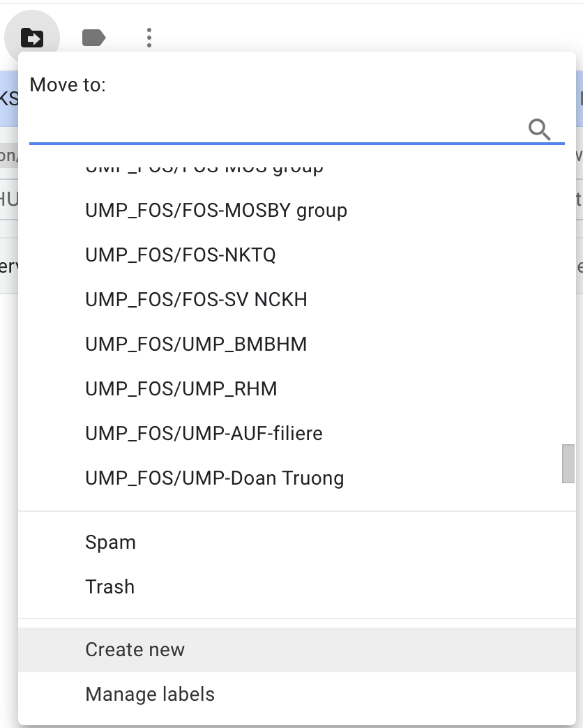Click the Move to folder icon
The image size is (583, 728).
tap(32, 38)
